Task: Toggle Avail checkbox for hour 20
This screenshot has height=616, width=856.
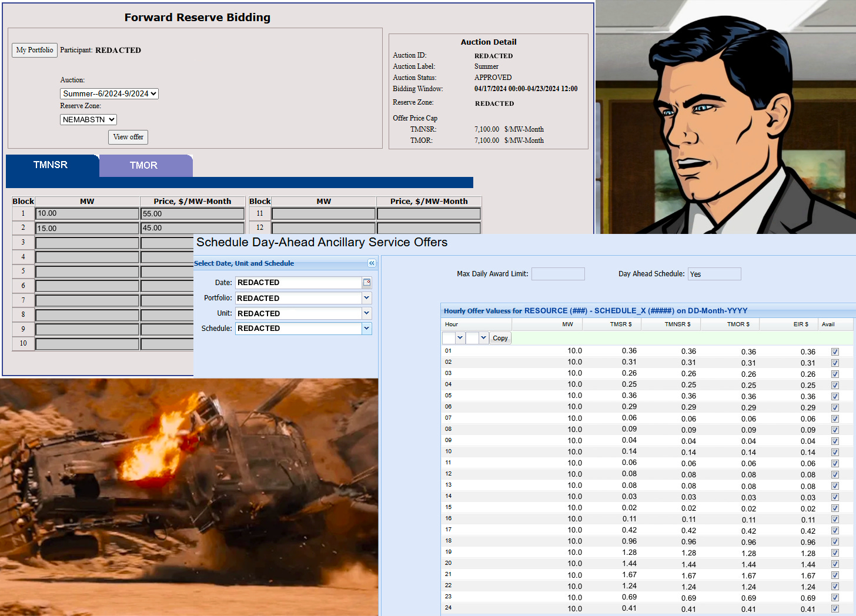Action: coord(835,564)
